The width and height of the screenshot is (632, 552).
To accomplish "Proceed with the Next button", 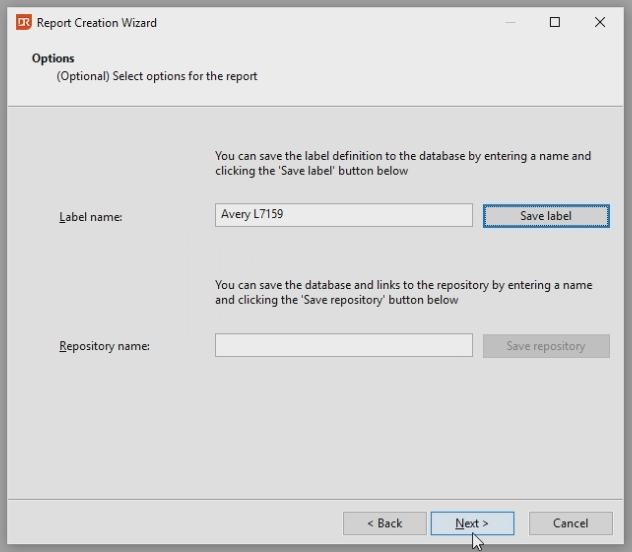I will click(472, 523).
